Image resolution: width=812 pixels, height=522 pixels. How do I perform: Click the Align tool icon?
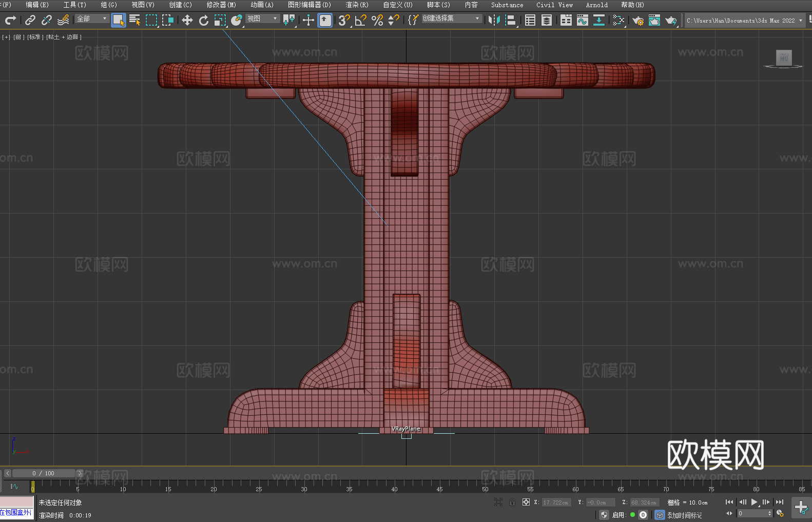(x=511, y=20)
